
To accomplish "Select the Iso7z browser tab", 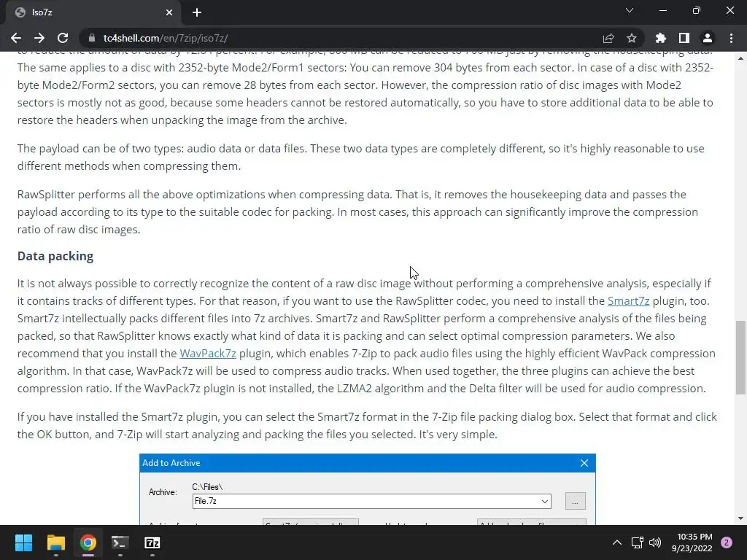I will [x=93, y=12].
